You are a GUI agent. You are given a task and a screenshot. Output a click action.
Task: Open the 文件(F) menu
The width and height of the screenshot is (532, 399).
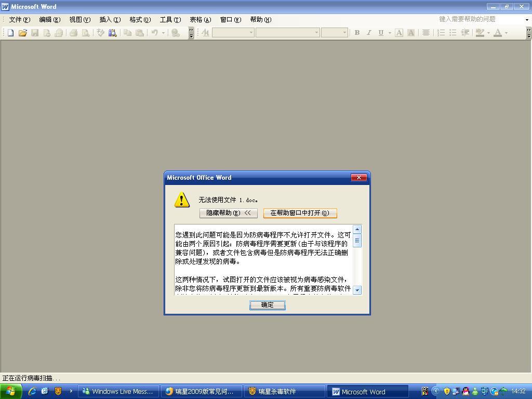[x=19, y=20]
